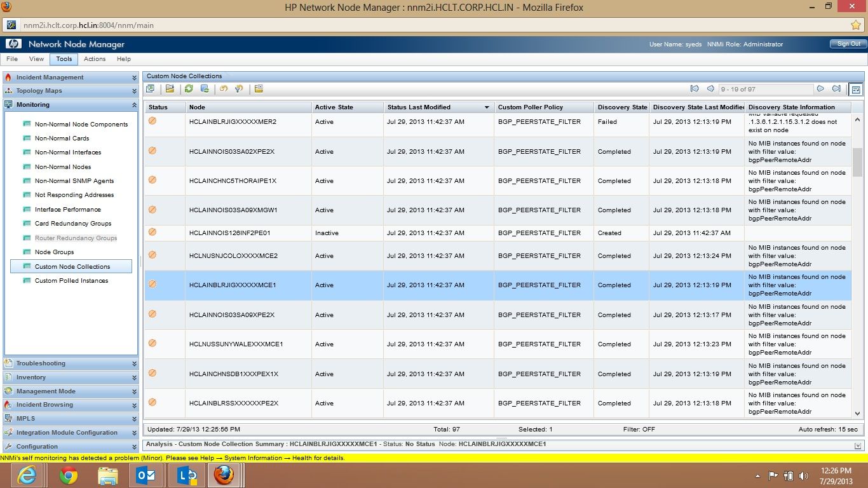Open Interface Performance view
Screen dimensions: 868x488
[67, 209]
